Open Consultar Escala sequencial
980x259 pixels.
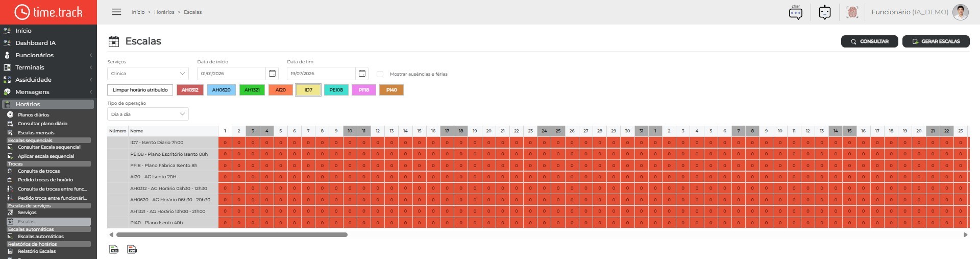click(49, 147)
